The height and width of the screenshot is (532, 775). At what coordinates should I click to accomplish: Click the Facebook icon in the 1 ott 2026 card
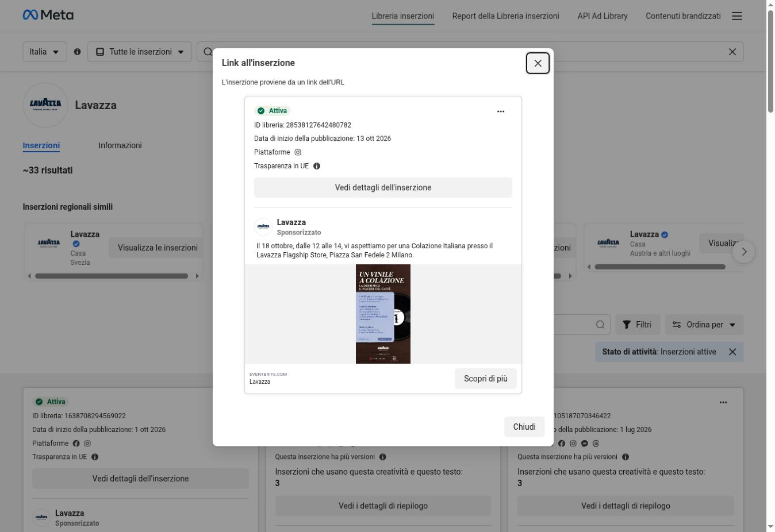tap(76, 444)
